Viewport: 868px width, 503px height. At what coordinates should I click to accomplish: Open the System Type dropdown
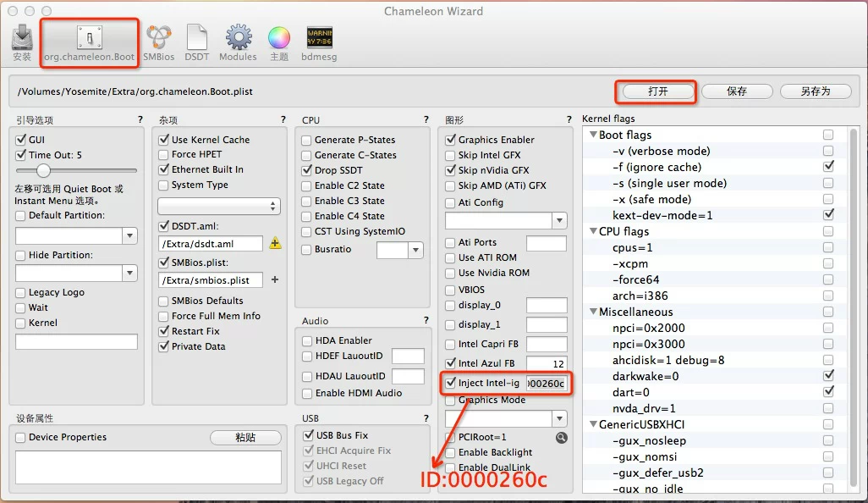[x=218, y=206]
